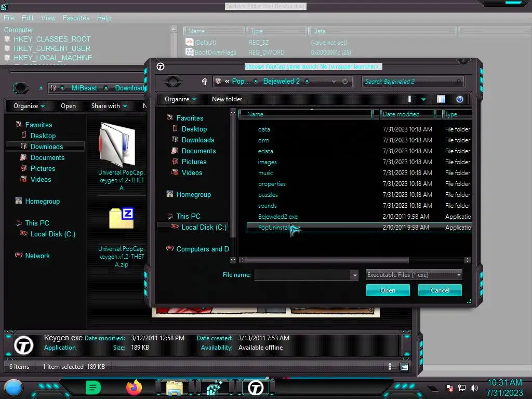Click the Organize dropdown in Explorer window
The height and width of the screenshot is (399, 532).
29,106
